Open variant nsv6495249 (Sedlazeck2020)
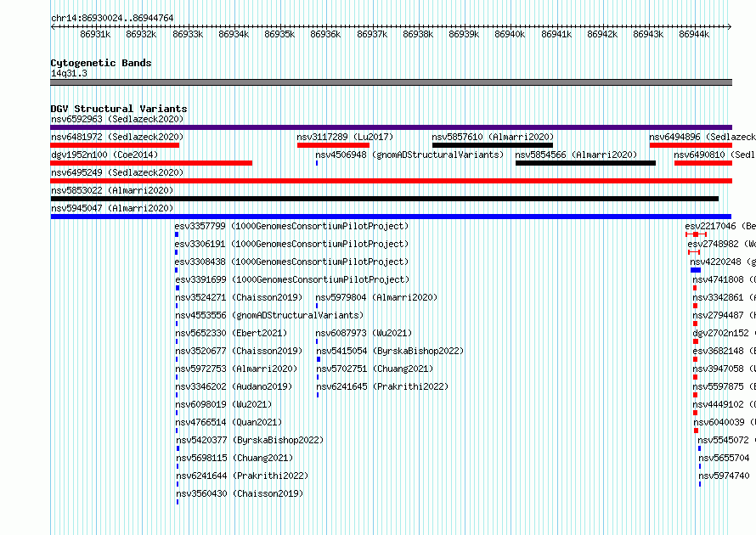Screen dimensions: 756x535 [117, 172]
